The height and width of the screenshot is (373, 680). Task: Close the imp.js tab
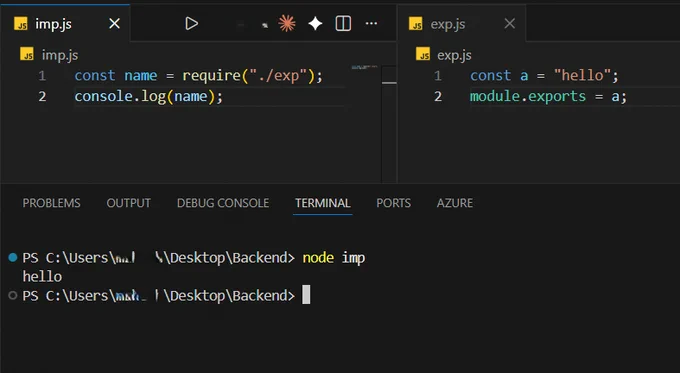click(114, 23)
